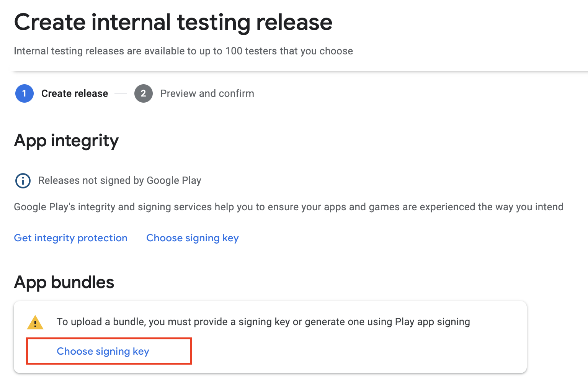Open the Get integrity protection link
Viewport: 588px width, 383px height.
(71, 238)
